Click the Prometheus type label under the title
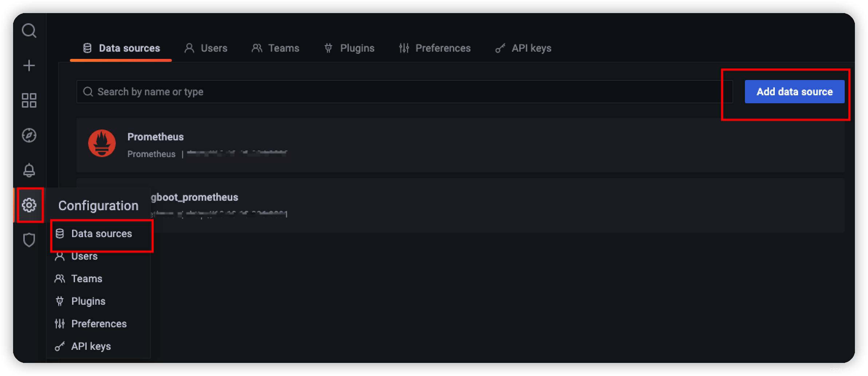Viewport: 868px width, 376px height. 151,154
